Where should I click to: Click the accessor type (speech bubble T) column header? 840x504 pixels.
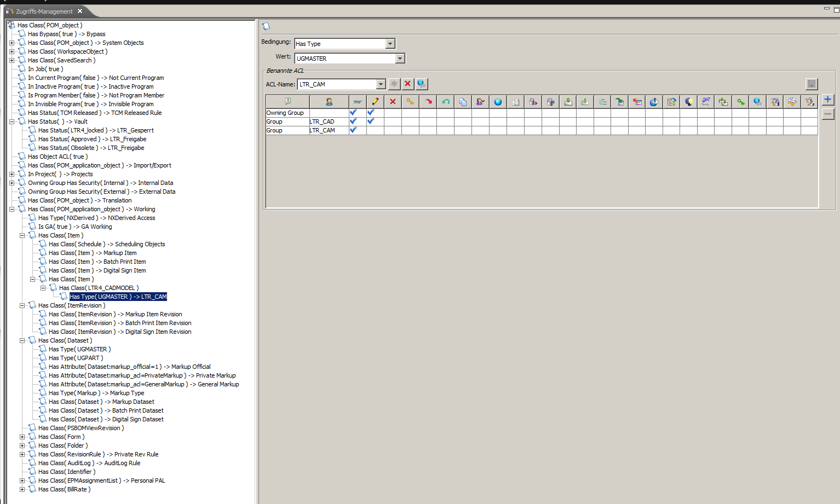(x=287, y=102)
